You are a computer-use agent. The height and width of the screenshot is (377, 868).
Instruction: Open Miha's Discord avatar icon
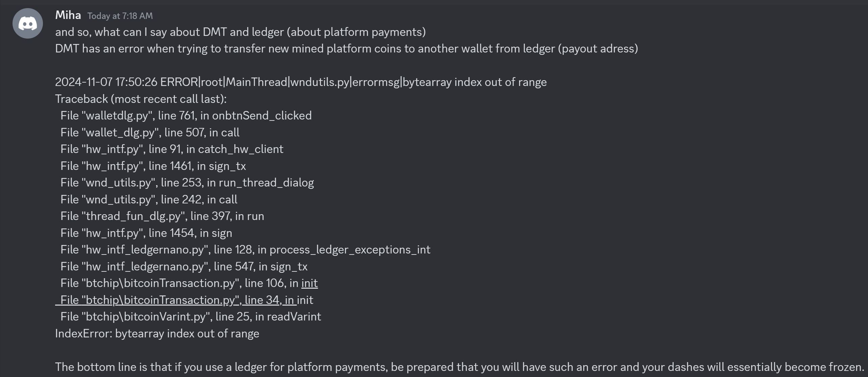point(28,23)
